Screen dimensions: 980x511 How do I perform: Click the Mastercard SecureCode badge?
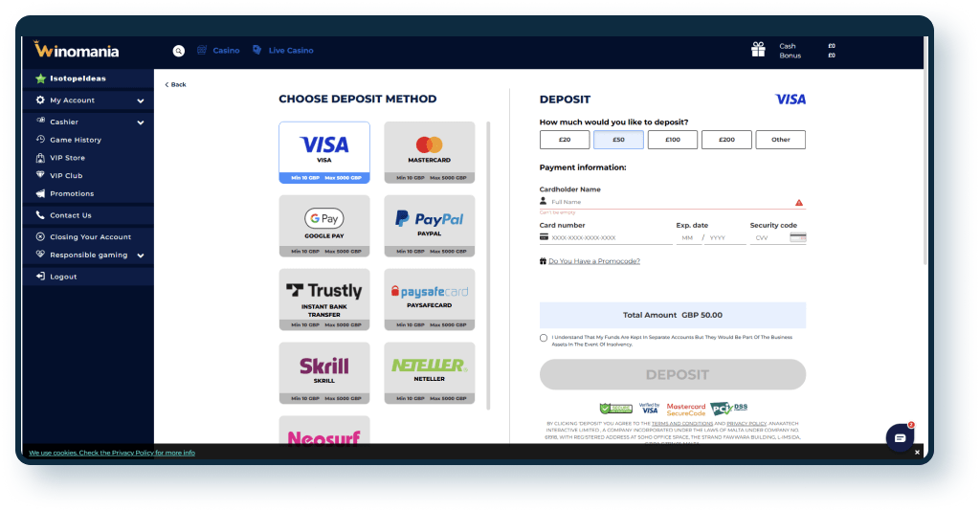click(685, 410)
